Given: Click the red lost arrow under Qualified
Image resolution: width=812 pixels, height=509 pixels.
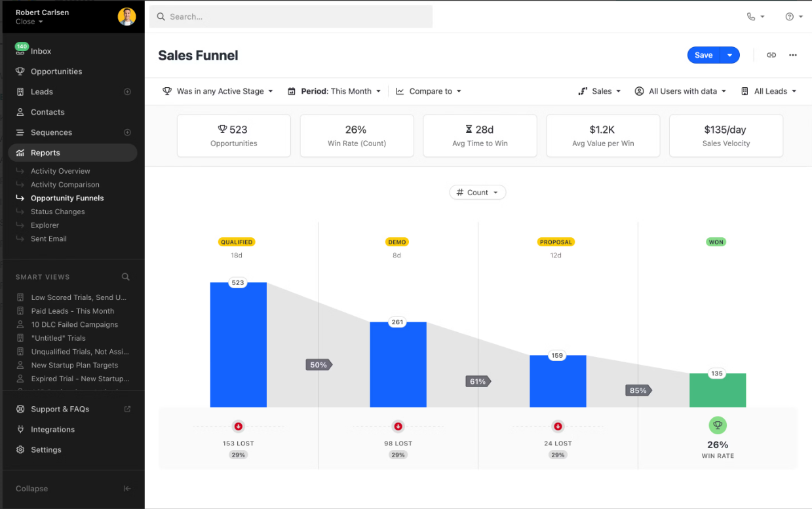Looking at the screenshot, I should (x=238, y=426).
